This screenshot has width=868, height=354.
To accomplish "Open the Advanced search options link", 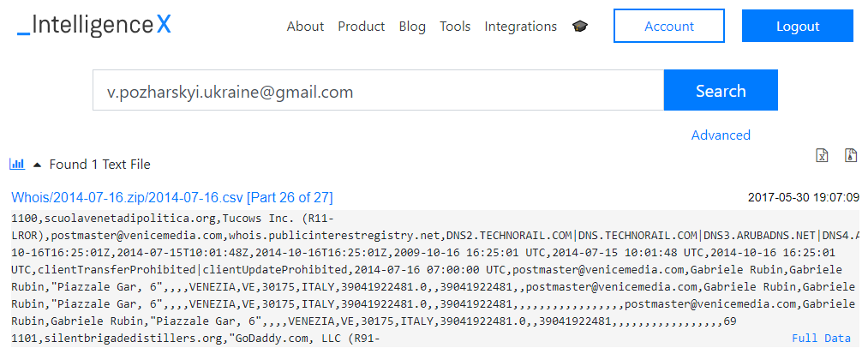I will click(721, 135).
